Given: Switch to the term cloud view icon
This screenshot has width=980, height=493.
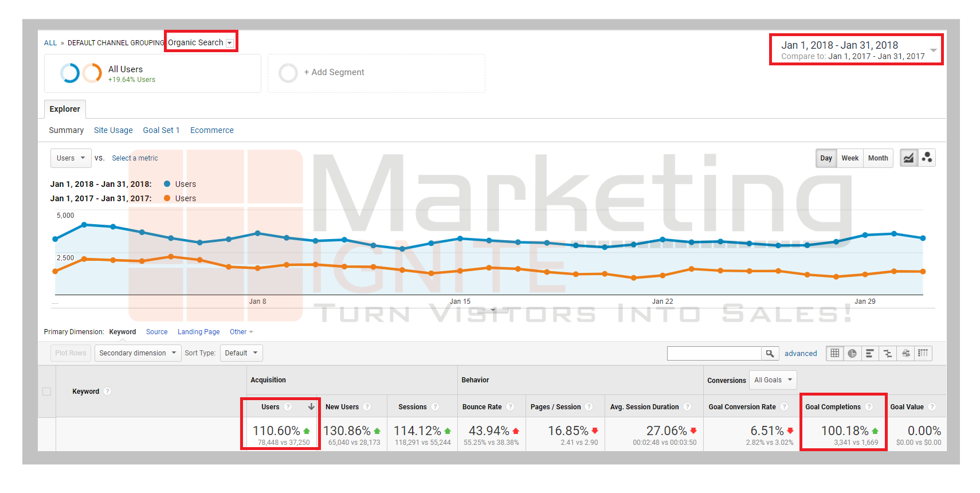Looking at the screenshot, I should (905, 353).
